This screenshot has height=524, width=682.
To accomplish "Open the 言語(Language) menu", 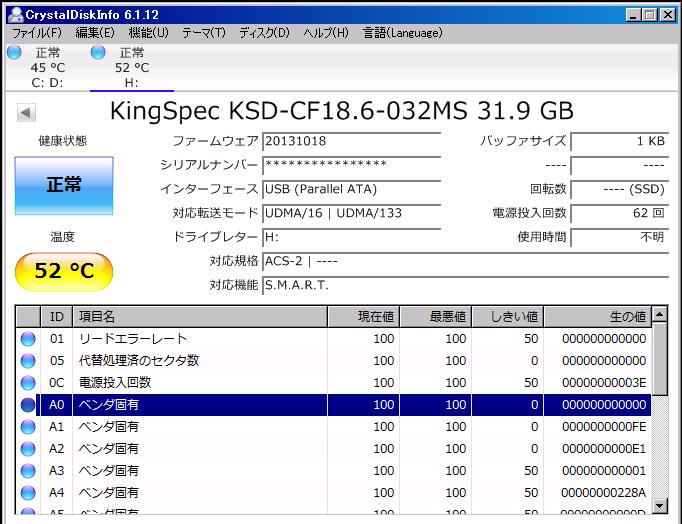I will [403, 33].
